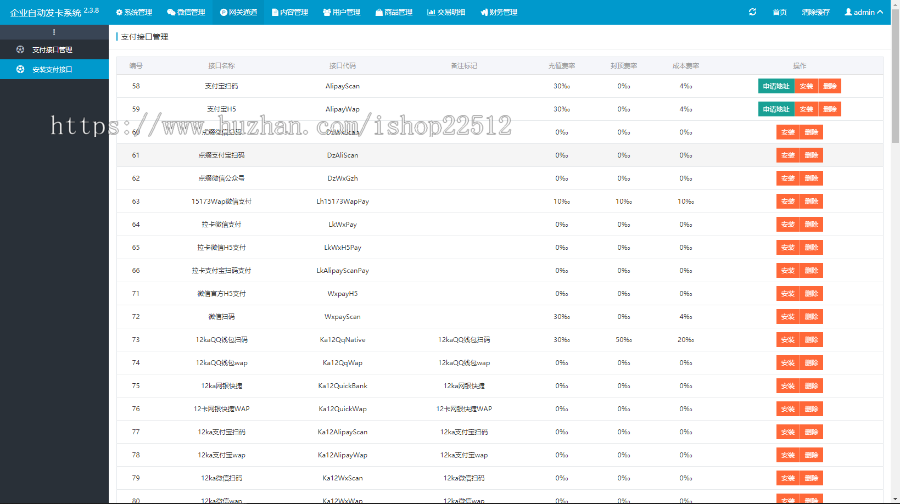This screenshot has height=504, width=900.
Task: Open 财务管理 finance management menu
Action: (x=499, y=12)
